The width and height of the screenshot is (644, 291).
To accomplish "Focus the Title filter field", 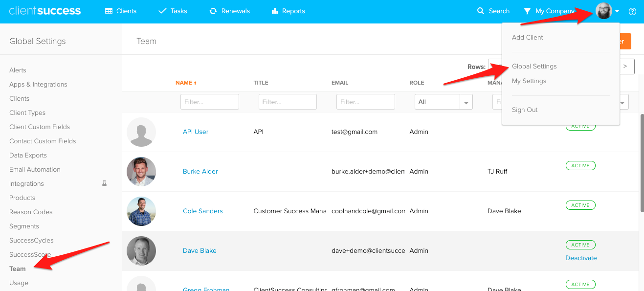I will (288, 102).
